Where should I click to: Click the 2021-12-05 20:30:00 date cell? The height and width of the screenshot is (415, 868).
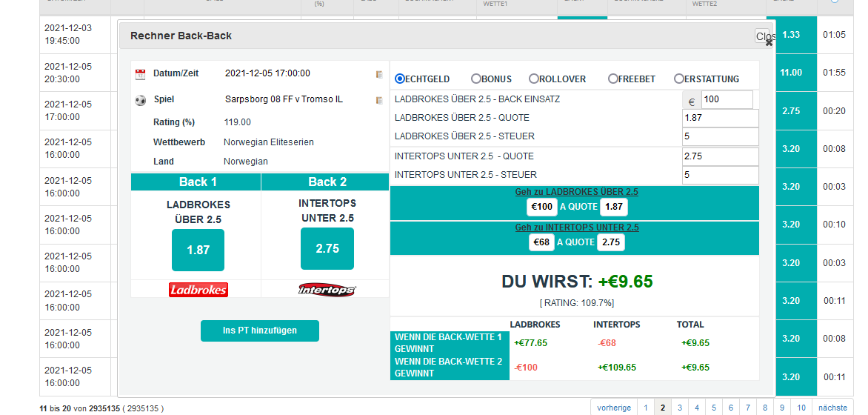[x=76, y=73]
